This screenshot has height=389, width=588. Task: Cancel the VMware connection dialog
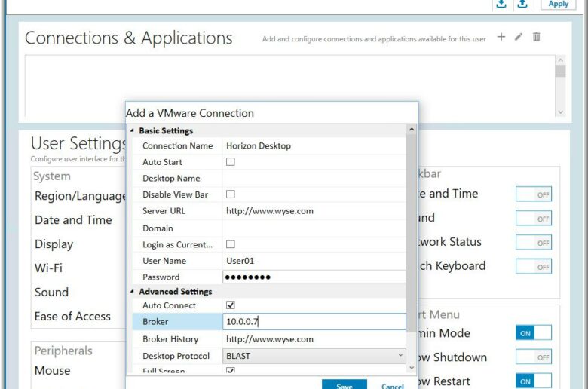(x=392, y=385)
